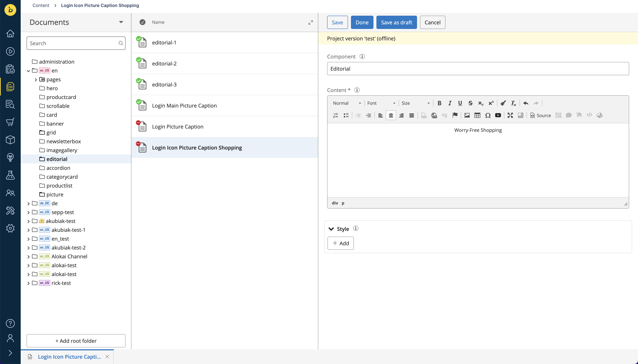
Task: Open shopping cart section in sidebar
Action: pyautogui.click(x=10, y=122)
